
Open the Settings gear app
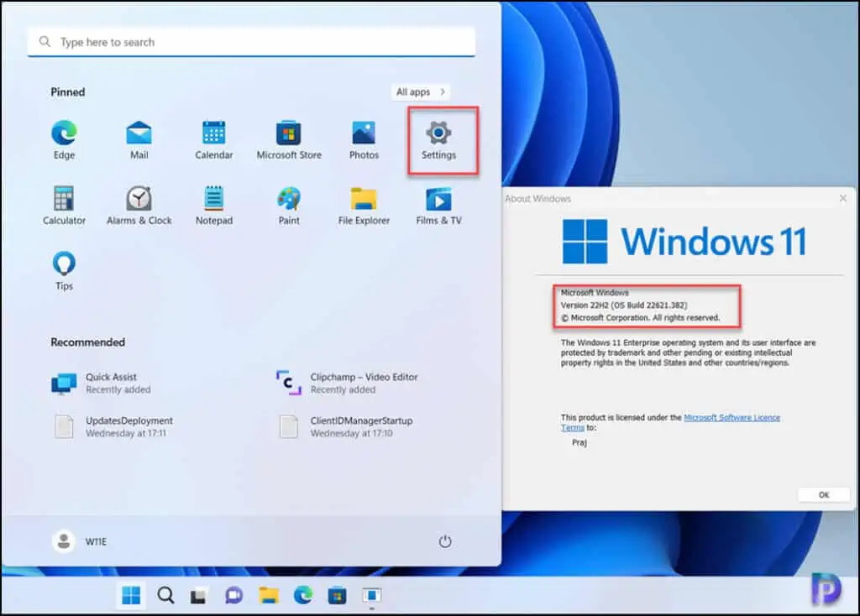[438, 140]
